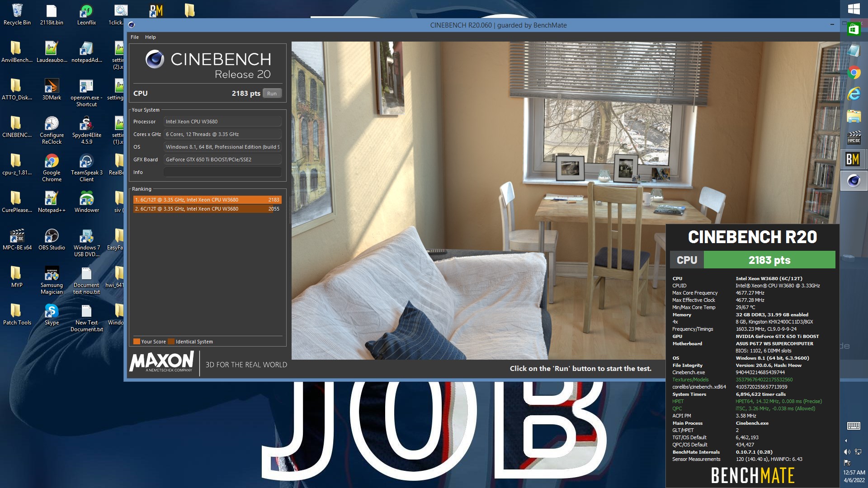868x488 pixels.
Task: Open the Internet Explorer taskbar icon
Action: coord(854,94)
